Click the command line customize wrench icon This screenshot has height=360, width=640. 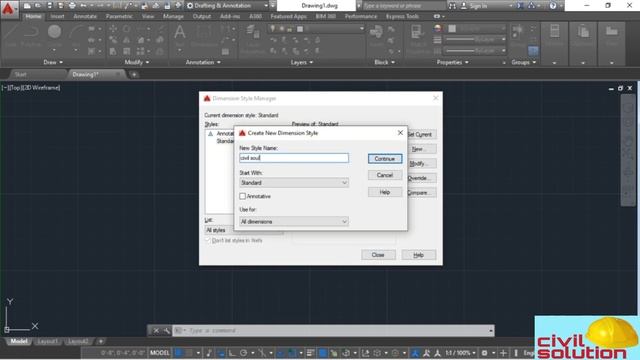pos(167,331)
